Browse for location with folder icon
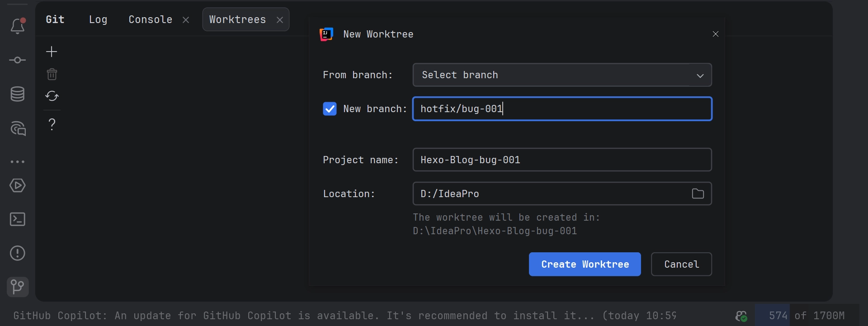The width and height of the screenshot is (868, 326). pos(698,194)
